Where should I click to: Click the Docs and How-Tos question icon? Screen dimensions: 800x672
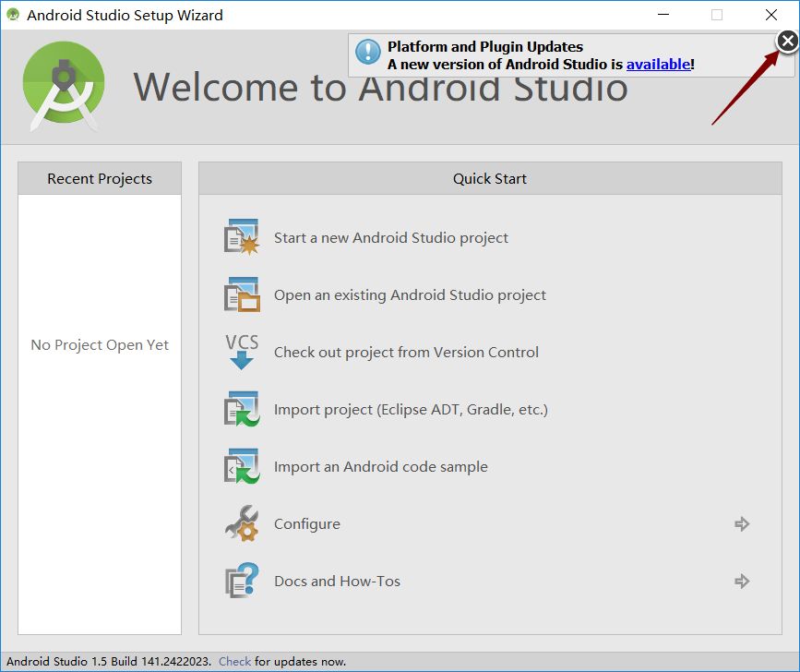tap(242, 581)
